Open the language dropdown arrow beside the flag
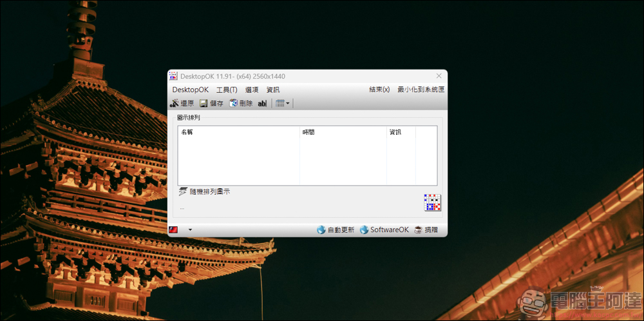 (190, 229)
